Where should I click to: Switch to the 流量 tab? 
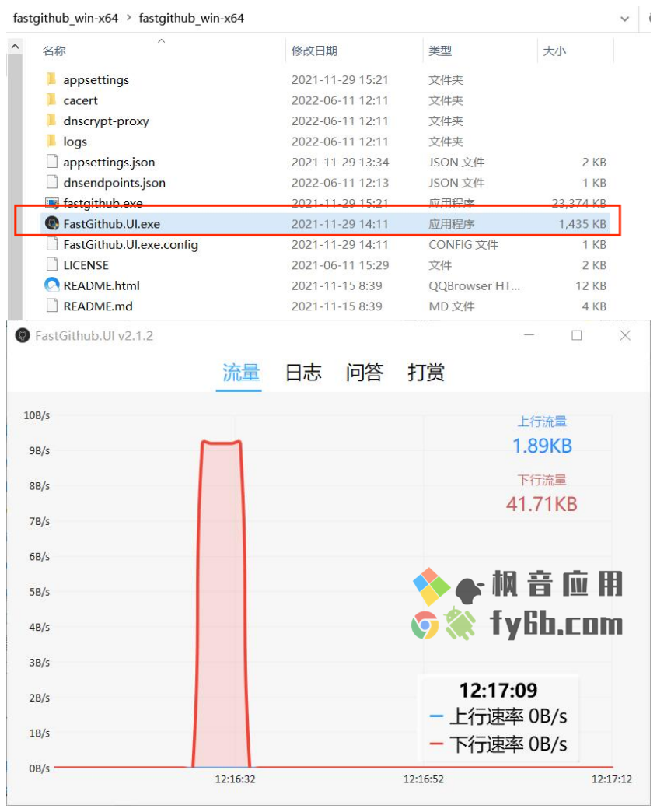click(241, 373)
